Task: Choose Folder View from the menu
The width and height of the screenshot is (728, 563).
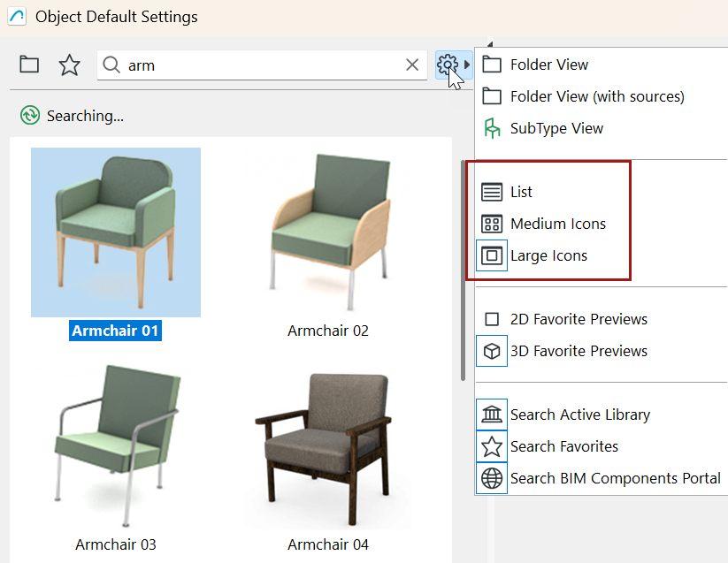Action: [x=549, y=65]
